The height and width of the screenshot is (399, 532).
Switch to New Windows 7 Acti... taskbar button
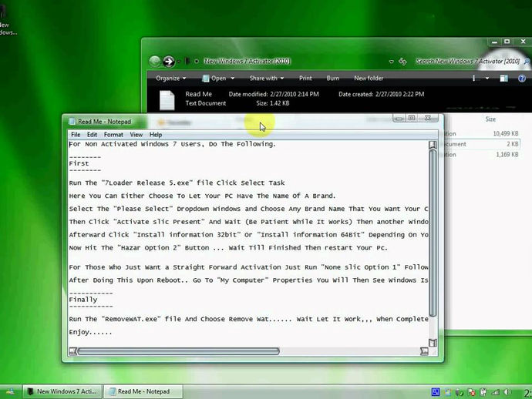(62, 391)
